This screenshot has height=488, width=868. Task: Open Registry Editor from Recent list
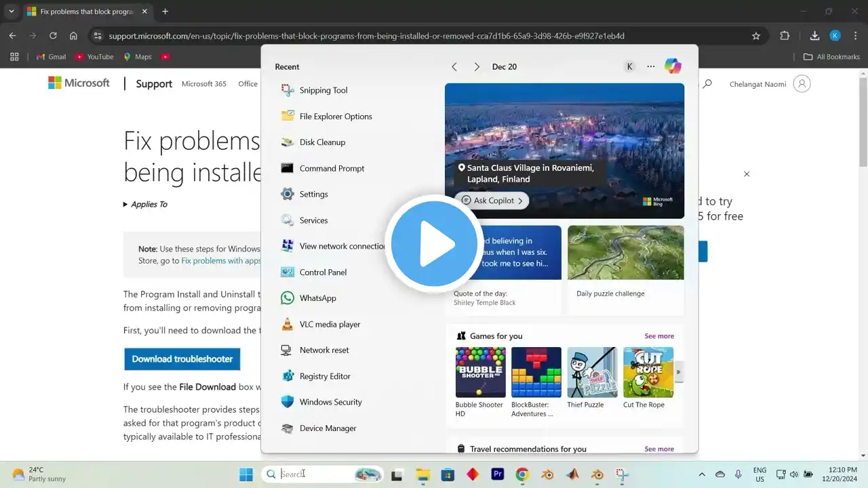point(315,376)
